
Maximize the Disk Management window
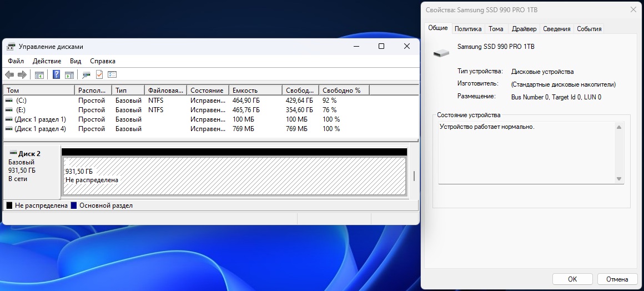(x=381, y=47)
